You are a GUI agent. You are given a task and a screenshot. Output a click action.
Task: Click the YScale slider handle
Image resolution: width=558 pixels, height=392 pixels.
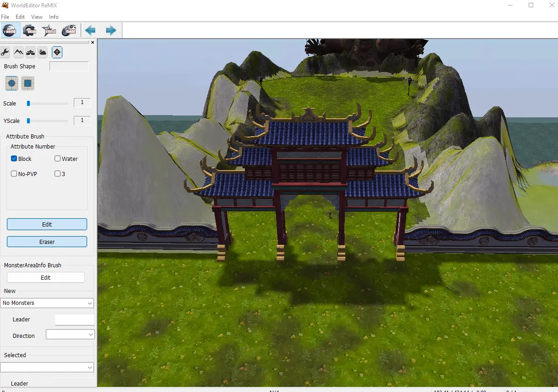click(28, 121)
